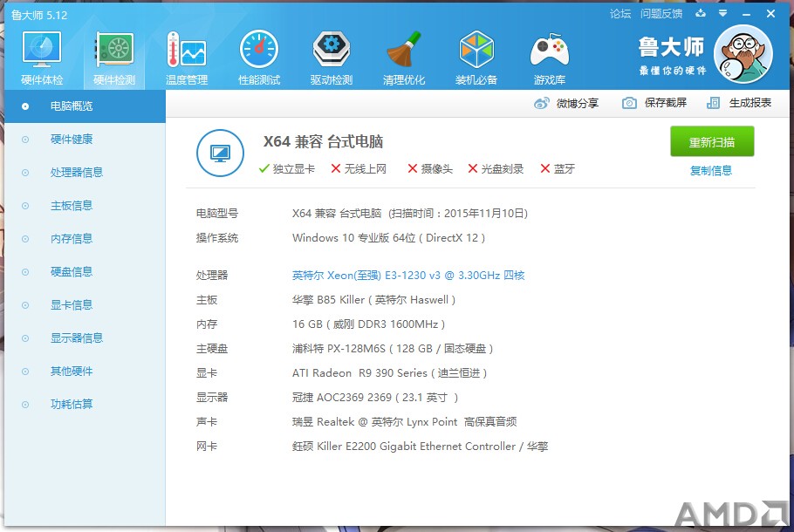Click the 生成报表 report icon
This screenshot has height=532, width=794.
pyautogui.click(x=713, y=103)
